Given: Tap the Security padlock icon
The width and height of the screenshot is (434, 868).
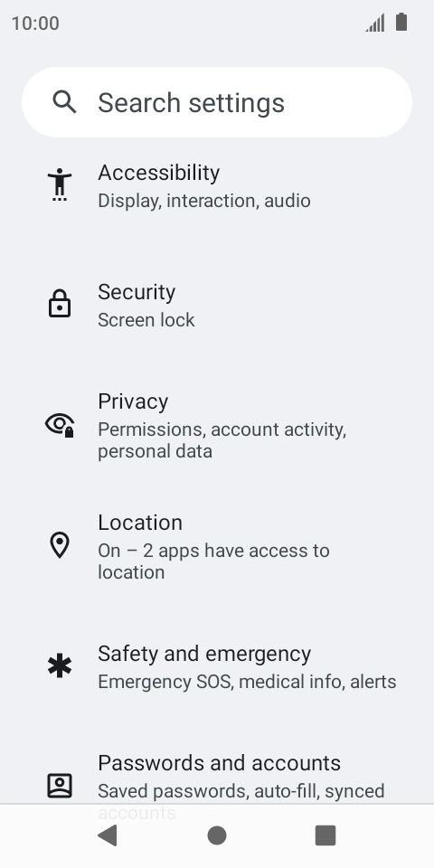Looking at the screenshot, I should coord(60,304).
